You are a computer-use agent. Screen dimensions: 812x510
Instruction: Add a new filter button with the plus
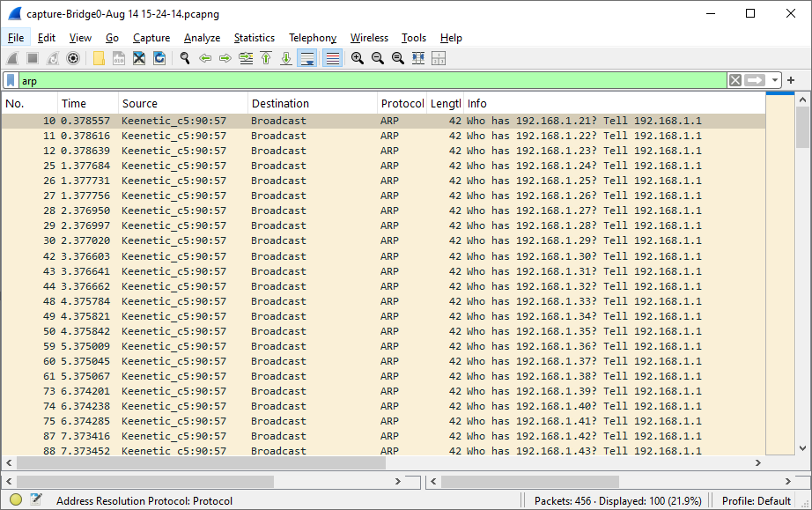pyautogui.click(x=790, y=80)
